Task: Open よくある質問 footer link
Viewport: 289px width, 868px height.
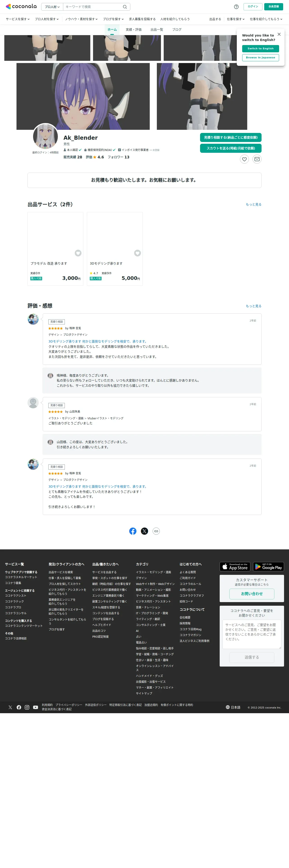Action: [188, 572]
